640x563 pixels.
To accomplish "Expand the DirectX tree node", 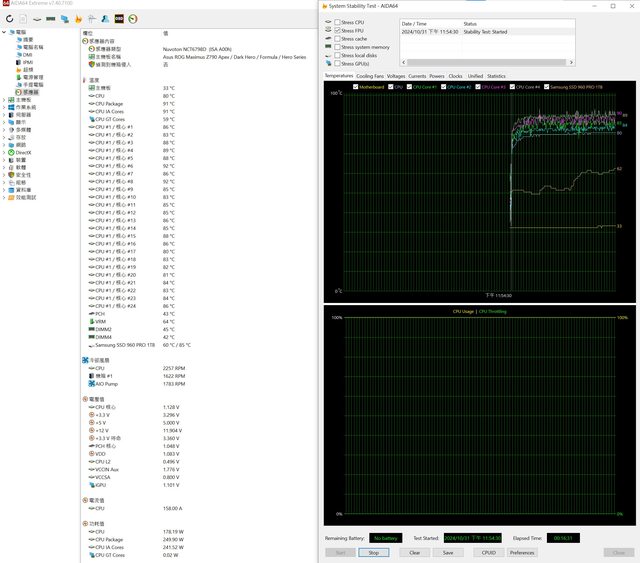I will 4,152.
